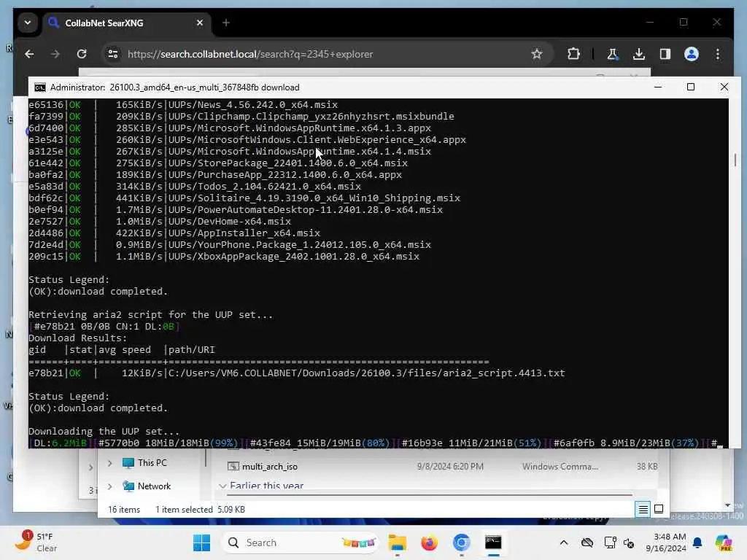Image resolution: width=747 pixels, height=560 pixels.
Task: Click the browser forward arrow
Action: click(55, 54)
